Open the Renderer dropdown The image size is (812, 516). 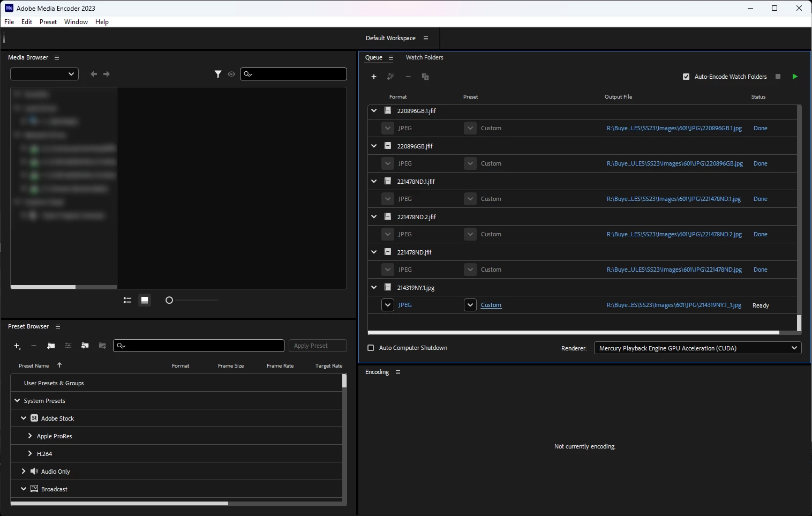click(x=698, y=348)
